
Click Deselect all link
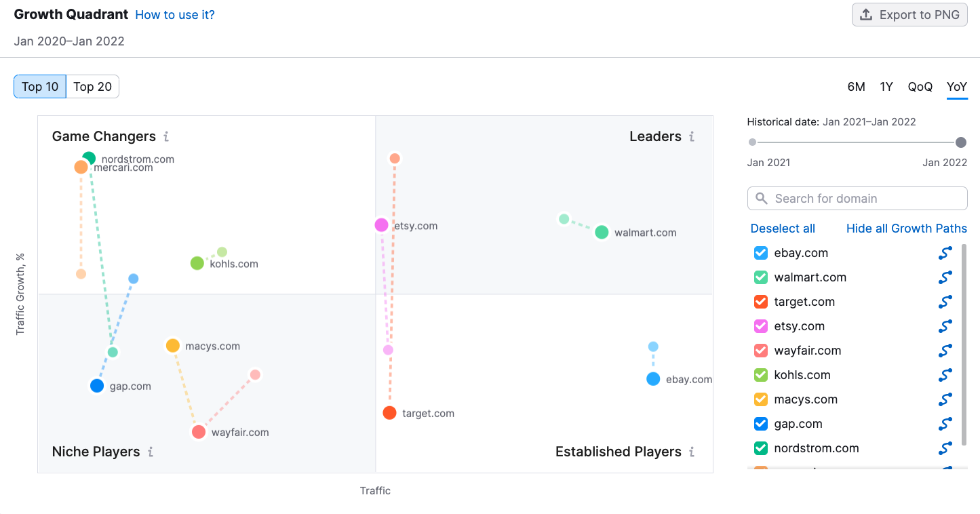coord(783,229)
